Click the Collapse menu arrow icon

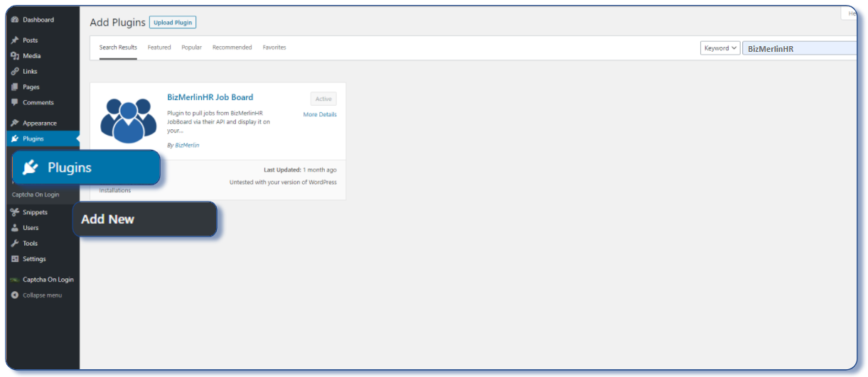tap(15, 295)
